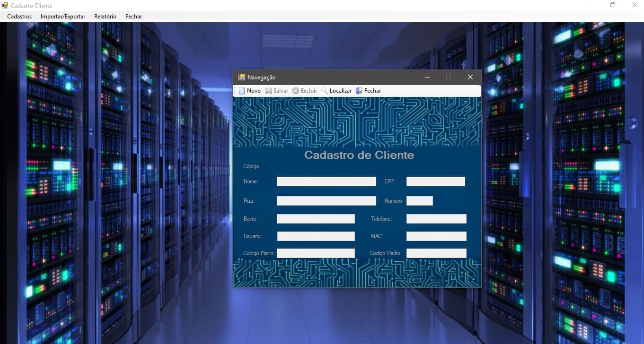Open the Relatório menu
Screen dimensions: 644x344
pyautogui.click(x=105, y=16)
